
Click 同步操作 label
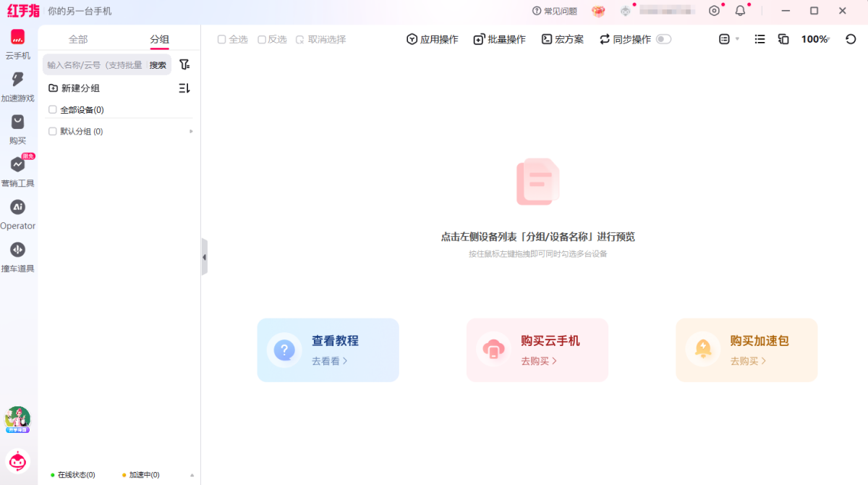tap(632, 40)
